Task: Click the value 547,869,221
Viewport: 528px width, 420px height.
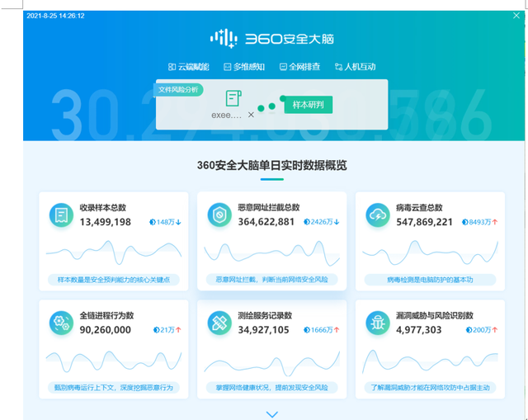Action: coord(424,222)
